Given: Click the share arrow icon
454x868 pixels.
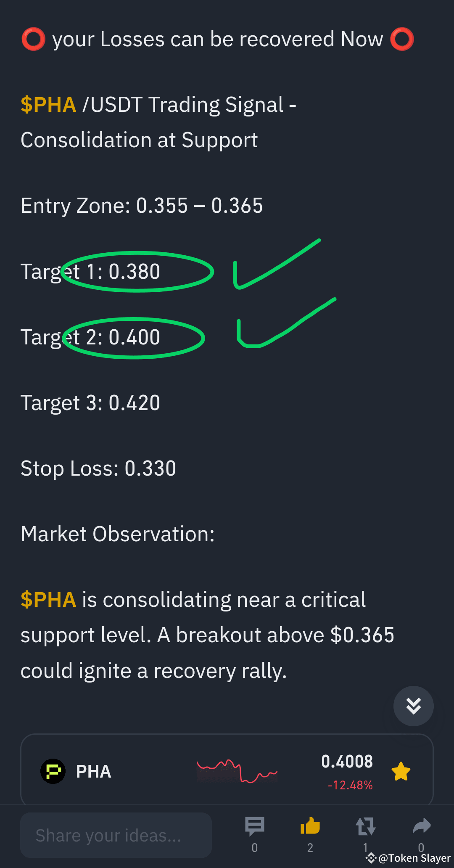Looking at the screenshot, I should point(421,826).
